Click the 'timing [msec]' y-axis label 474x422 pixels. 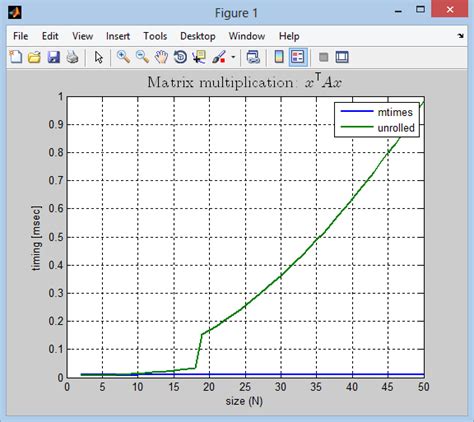click(x=36, y=238)
